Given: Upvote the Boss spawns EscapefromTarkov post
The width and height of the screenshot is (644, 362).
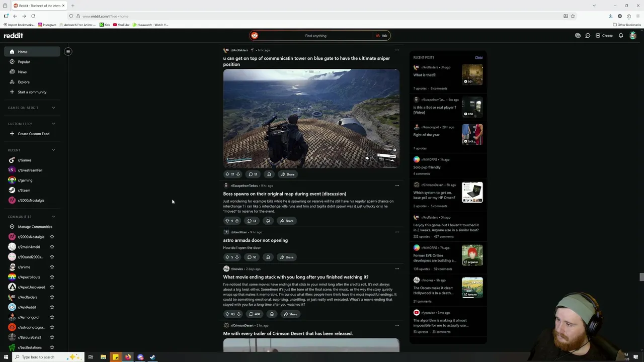Looking at the screenshot, I should pos(227,221).
